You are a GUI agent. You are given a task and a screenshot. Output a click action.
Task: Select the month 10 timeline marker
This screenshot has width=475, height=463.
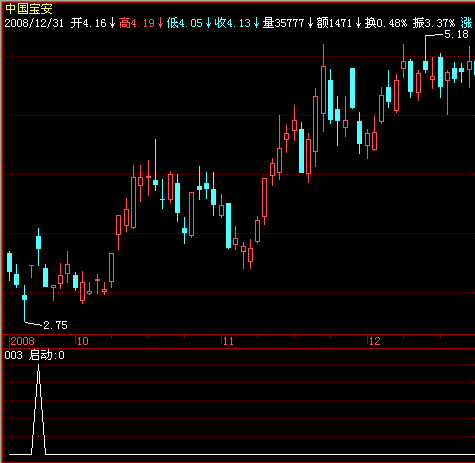coord(83,341)
